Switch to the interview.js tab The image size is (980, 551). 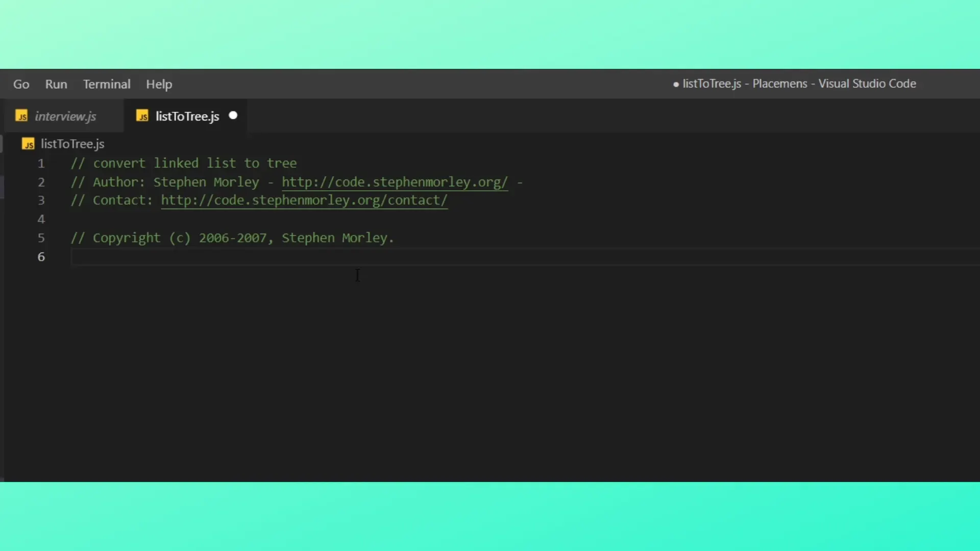(65, 116)
